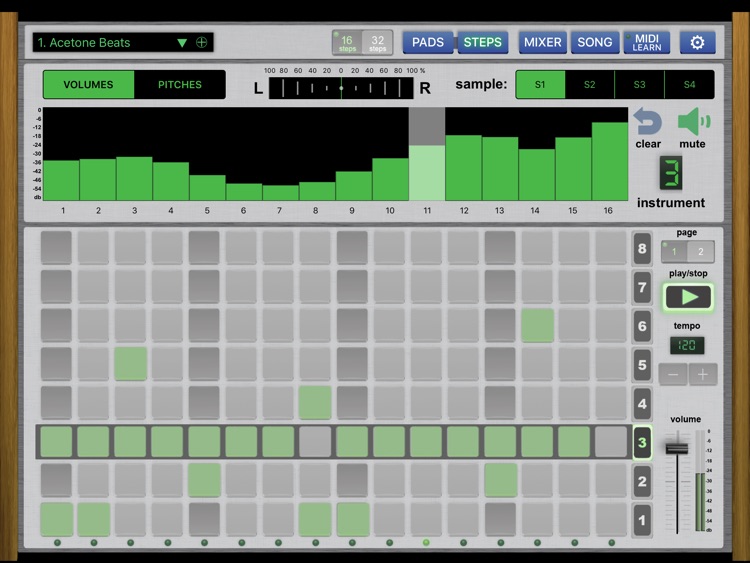Select sample S1
750x563 pixels.
pos(540,85)
